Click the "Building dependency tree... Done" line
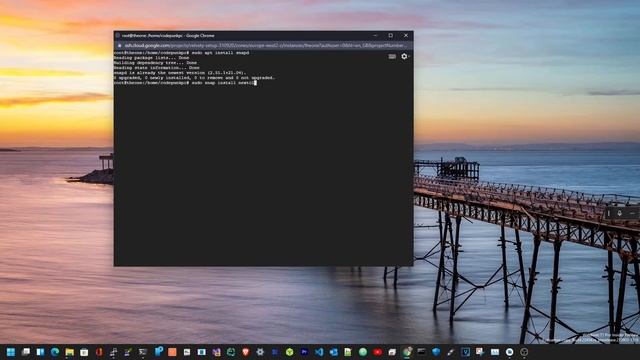640x360 pixels. pyautogui.click(x=156, y=62)
